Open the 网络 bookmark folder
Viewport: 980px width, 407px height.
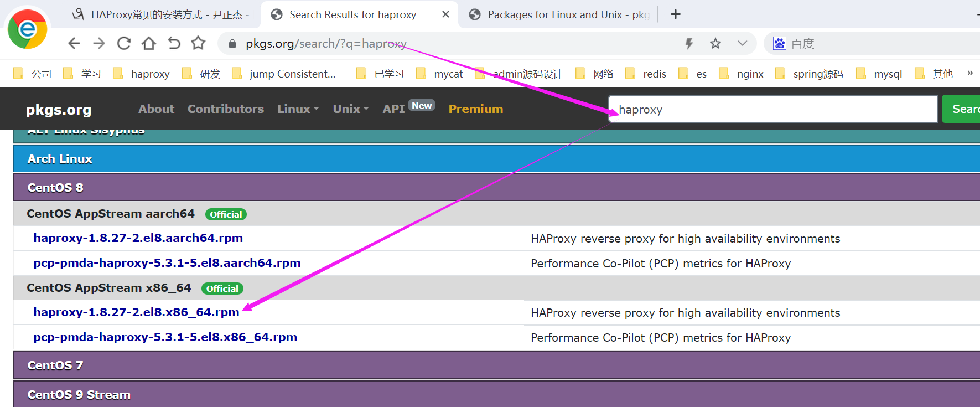point(595,74)
